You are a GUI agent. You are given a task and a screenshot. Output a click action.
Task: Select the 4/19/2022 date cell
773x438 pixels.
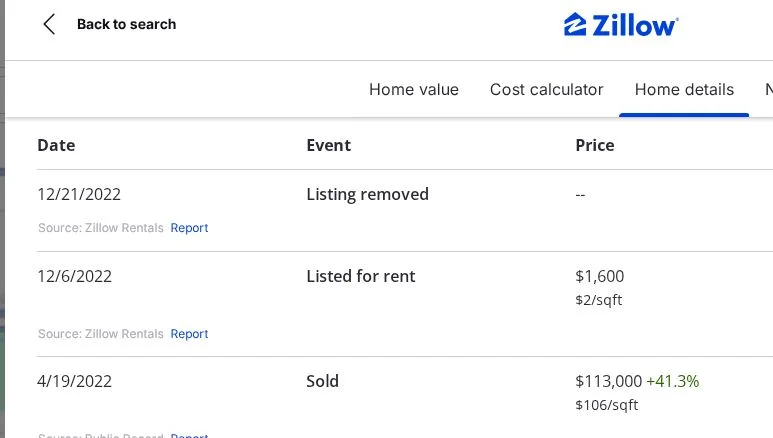point(74,381)
